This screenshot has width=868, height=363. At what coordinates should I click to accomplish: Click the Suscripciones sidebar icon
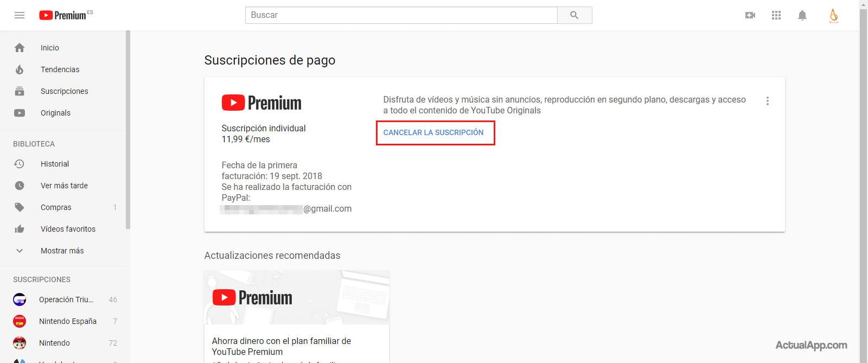20,91
